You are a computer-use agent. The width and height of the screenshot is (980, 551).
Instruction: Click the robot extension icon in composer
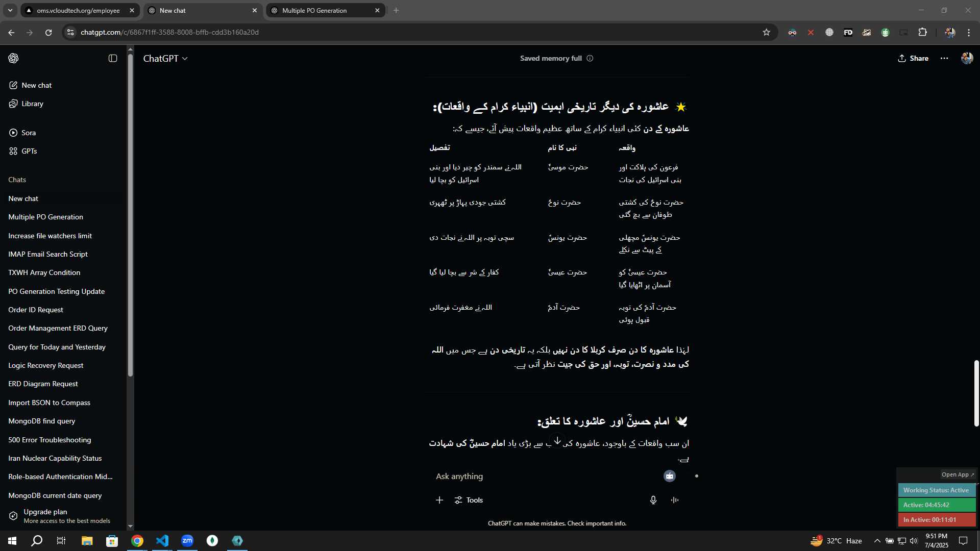point(670,476)
